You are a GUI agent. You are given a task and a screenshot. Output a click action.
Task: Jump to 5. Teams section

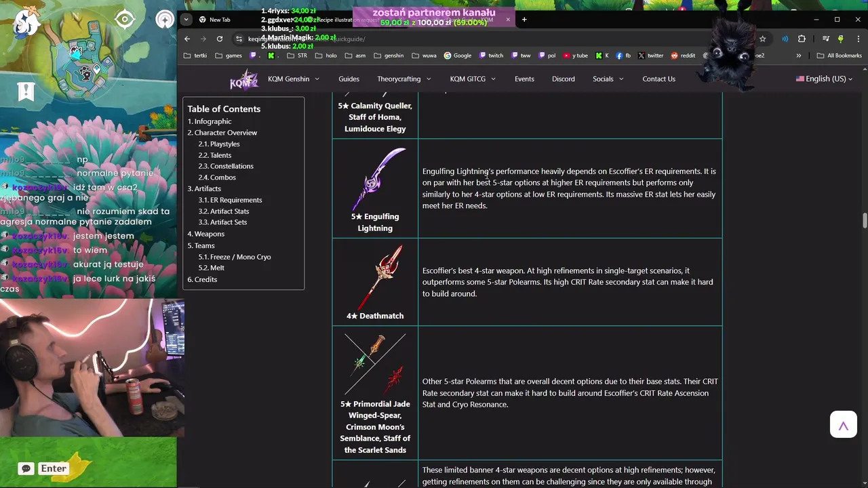[201, 245]
